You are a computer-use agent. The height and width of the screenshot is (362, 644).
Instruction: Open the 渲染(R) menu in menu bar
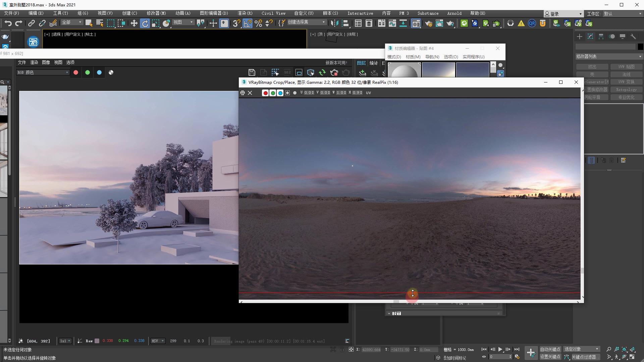(245, 13)
